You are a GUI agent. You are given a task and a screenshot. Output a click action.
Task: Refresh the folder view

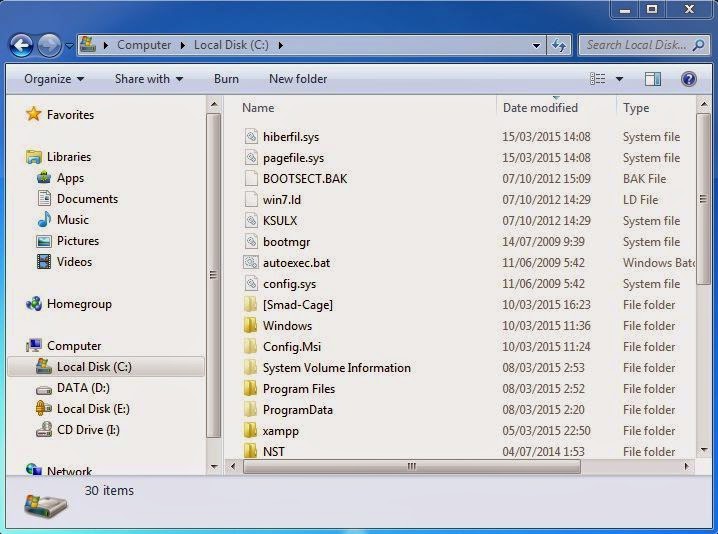[559, 45]
